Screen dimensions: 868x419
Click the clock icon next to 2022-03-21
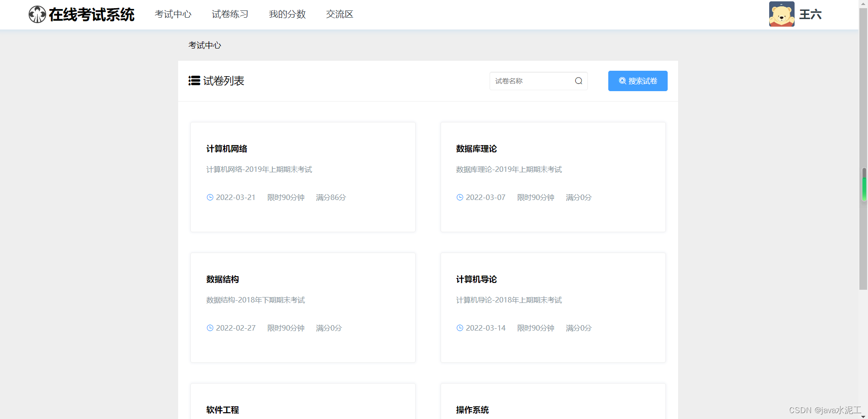click(210, 197)
